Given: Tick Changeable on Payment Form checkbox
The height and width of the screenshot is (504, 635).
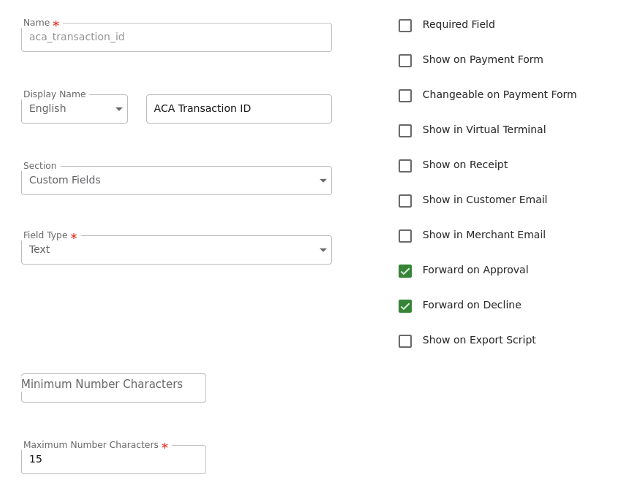Looking at the screenshot, I should click(x=405, y=96).
